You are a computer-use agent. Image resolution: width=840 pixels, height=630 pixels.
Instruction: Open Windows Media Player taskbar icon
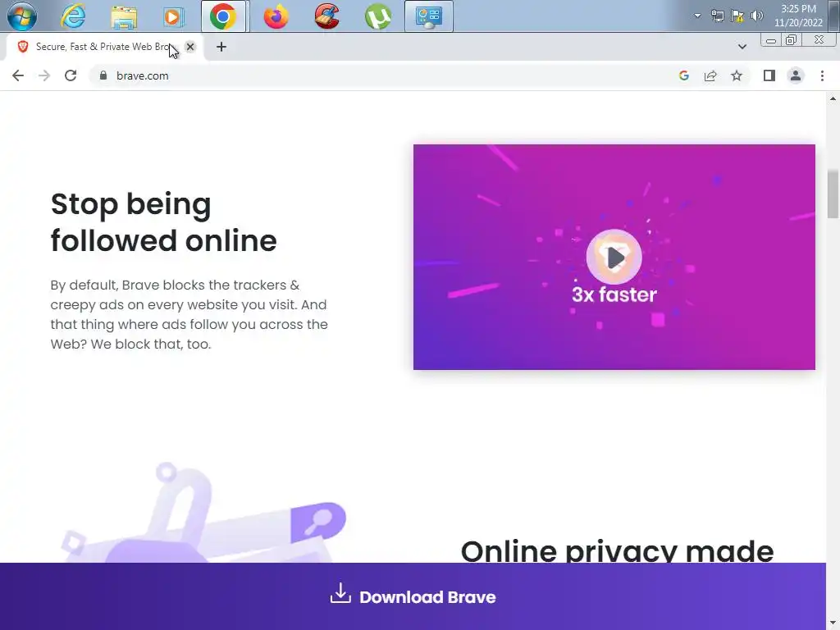pyautogui.click(x=172, y=16)
